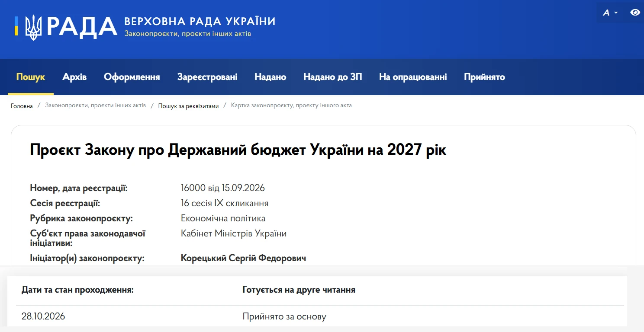Open the Пошук tab
644x332 pixels.
(31, 77)
